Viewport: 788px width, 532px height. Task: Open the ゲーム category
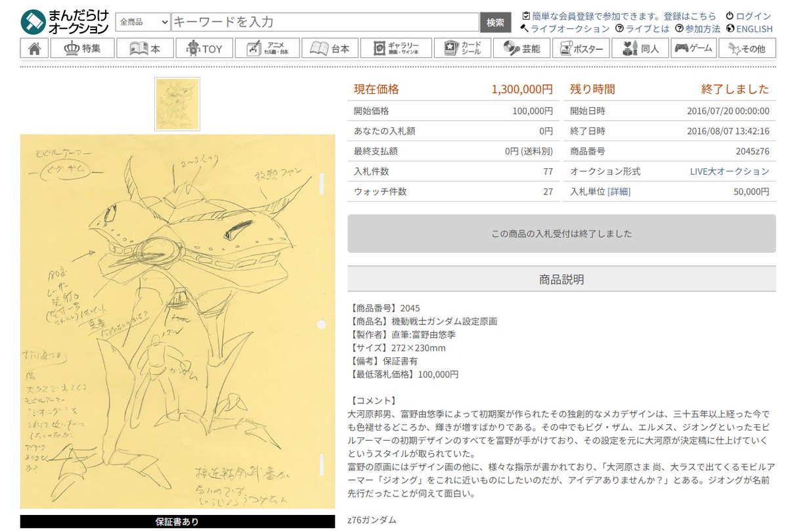pyautogui.click(x=693, y=48)
